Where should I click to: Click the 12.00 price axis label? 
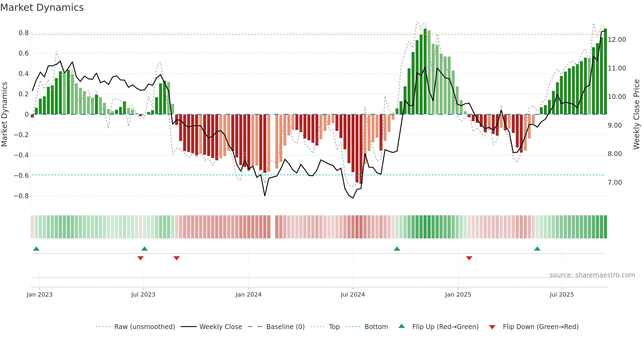coord(617,40)
